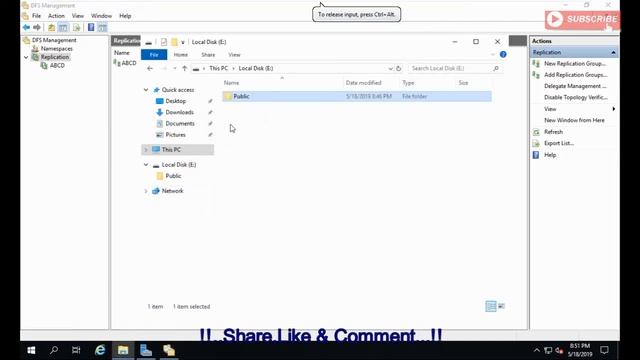Open the DFS Management Help menu

(x=125, y=16)
